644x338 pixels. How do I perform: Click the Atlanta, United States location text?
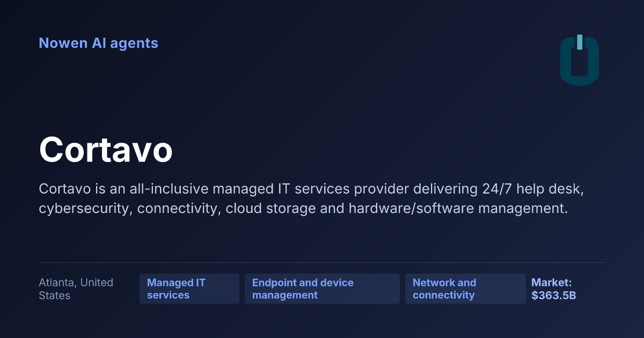tap(76, 289)
